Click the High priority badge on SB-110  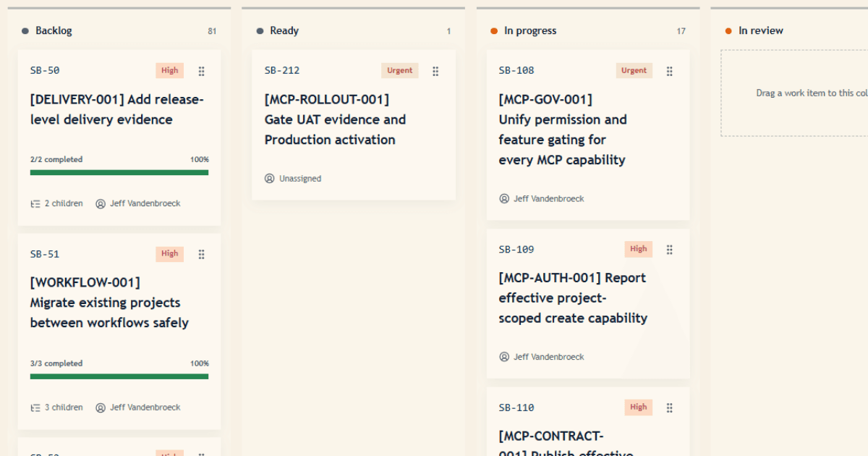pyautogui.click(x=639, y=408)
